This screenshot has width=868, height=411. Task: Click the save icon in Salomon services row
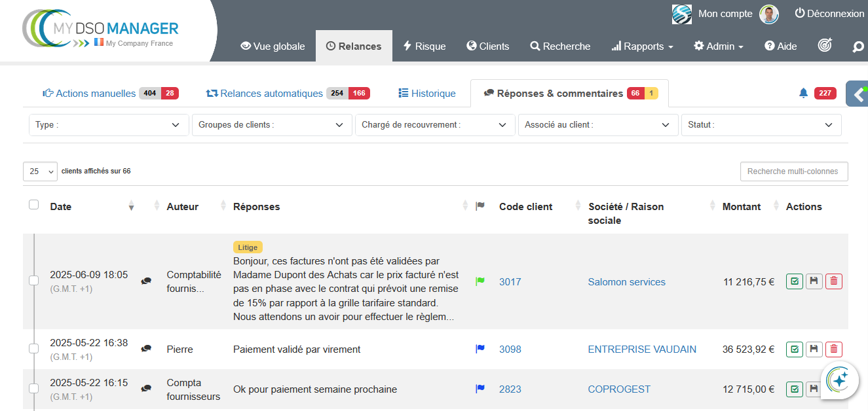point(814,281)
